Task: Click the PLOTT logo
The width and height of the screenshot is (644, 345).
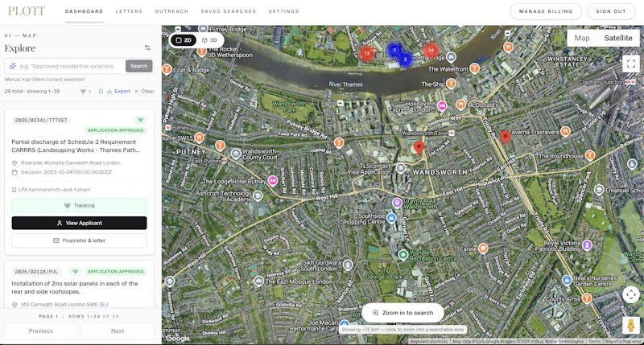Action: pyautogui.click(x=27, y=11)
